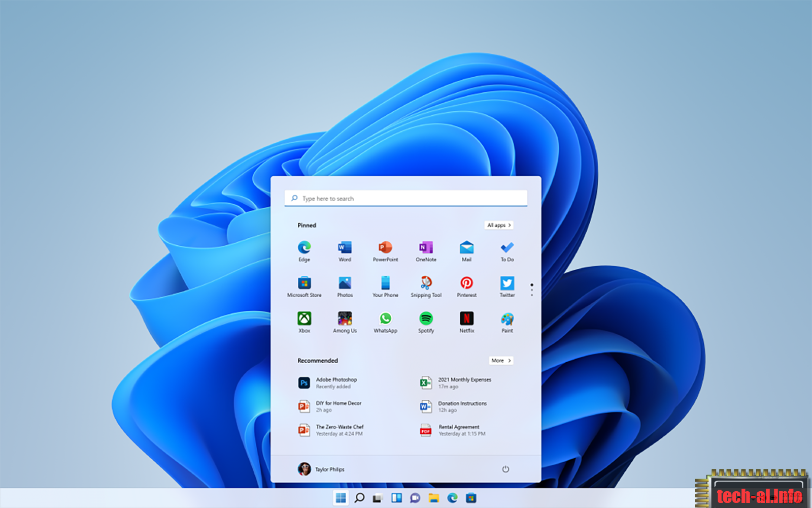This screenshot has height=508, width=812.
Task: Start the Snipping Tool
Action: [x=426, y=287]
